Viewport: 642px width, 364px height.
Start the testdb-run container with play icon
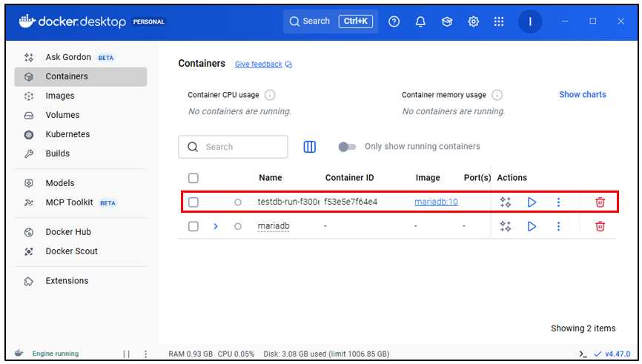tap(532, 202)
